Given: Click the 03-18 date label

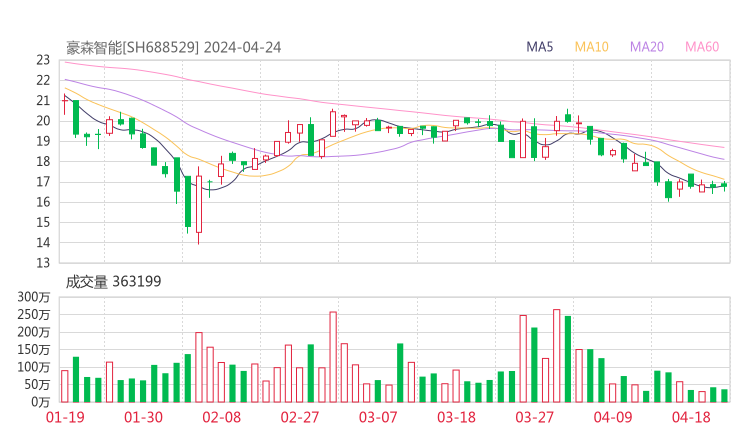Looking at the screenshot, I should tap(456, 417).
